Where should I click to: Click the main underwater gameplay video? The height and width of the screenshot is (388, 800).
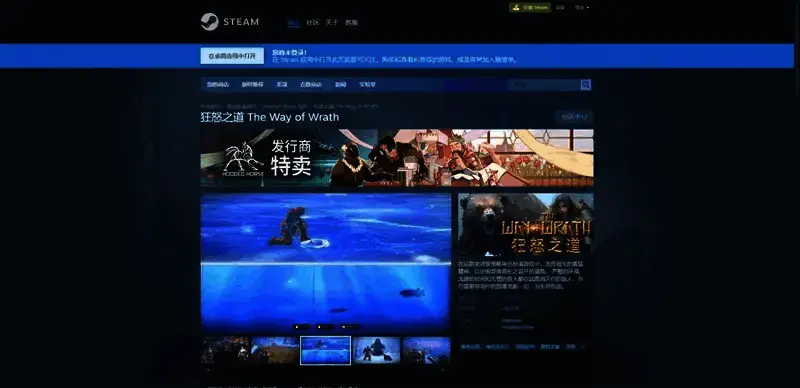pyautogui.click(x=326, y=262)
